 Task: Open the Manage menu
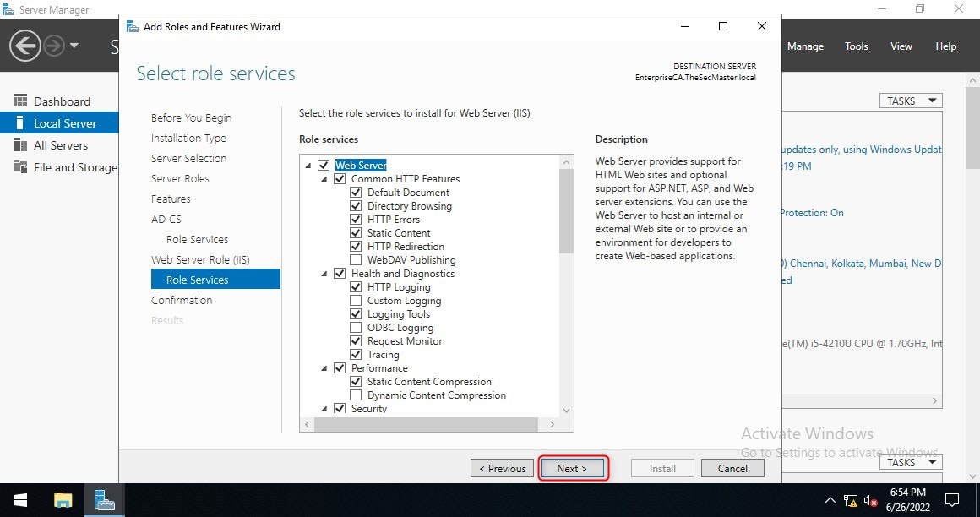(805, 46)
